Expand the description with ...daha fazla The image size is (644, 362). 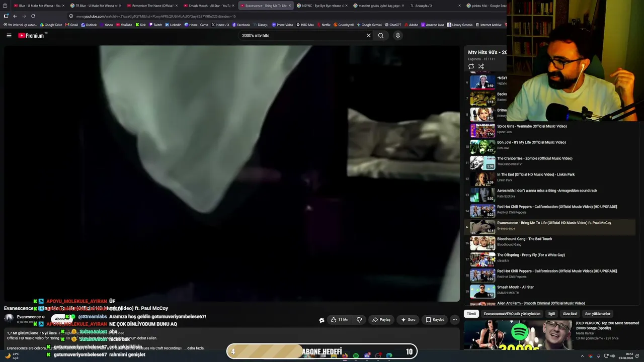tap(194, 348)
